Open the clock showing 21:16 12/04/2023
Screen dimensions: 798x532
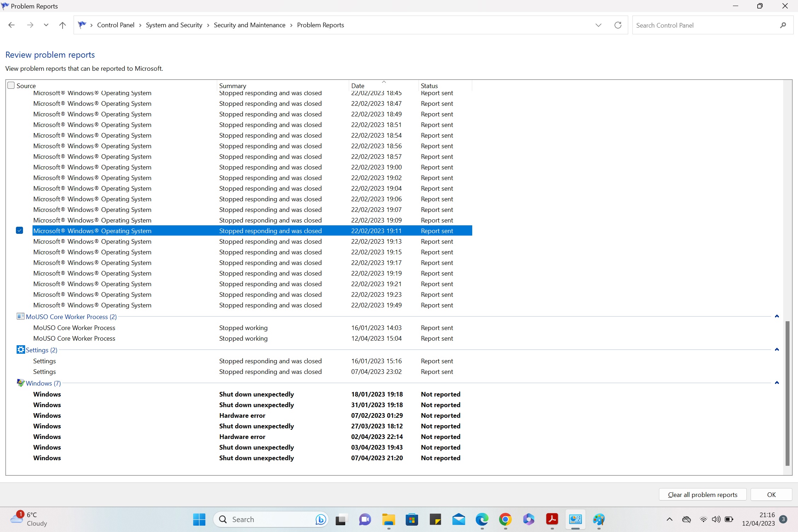(759, 519)
